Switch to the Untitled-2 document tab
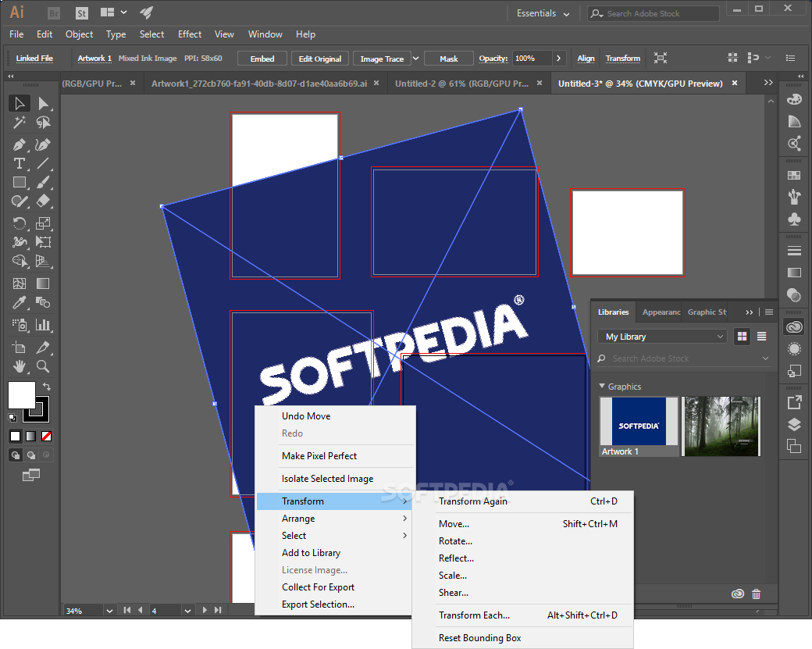 click(462, 84)
